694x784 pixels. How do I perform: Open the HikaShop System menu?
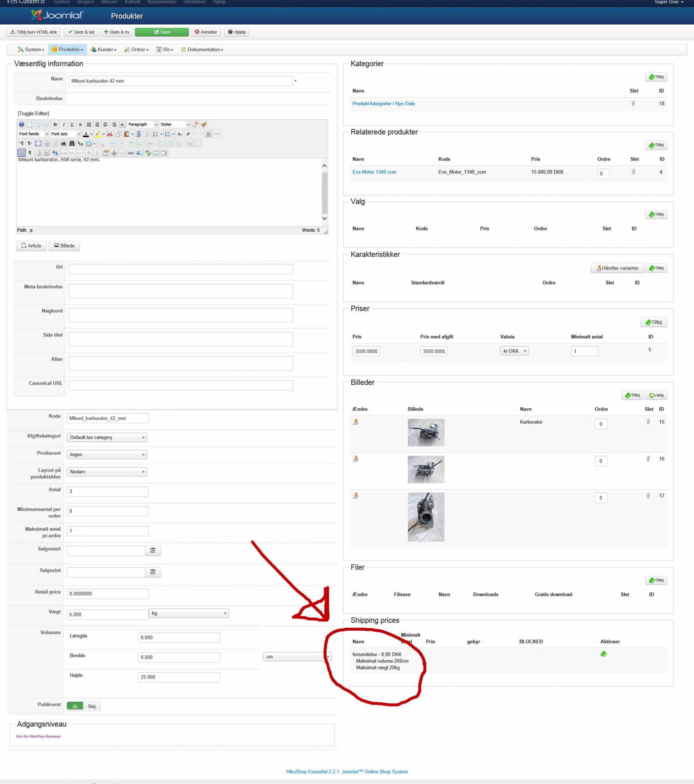pyautogui.click(x=31, y=49)
